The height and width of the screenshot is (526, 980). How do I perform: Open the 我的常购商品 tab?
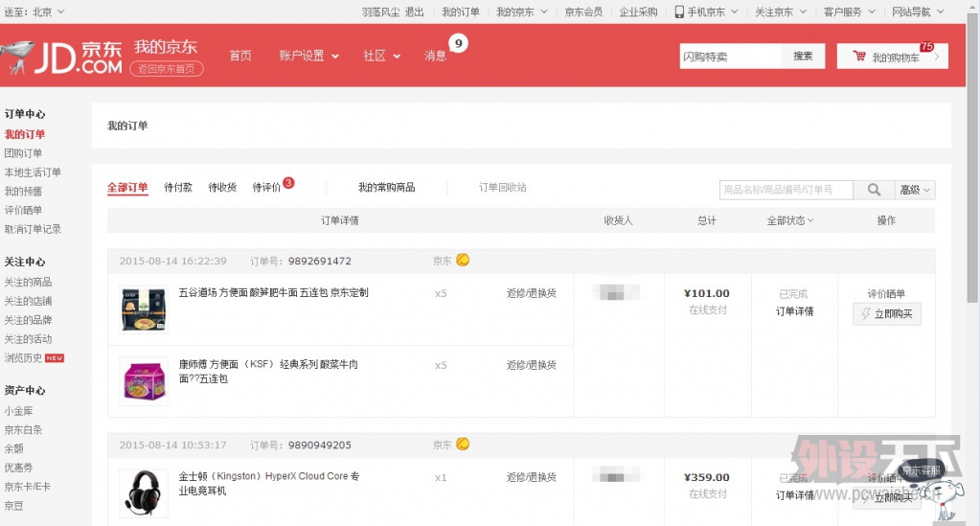(x=386, y=187)
